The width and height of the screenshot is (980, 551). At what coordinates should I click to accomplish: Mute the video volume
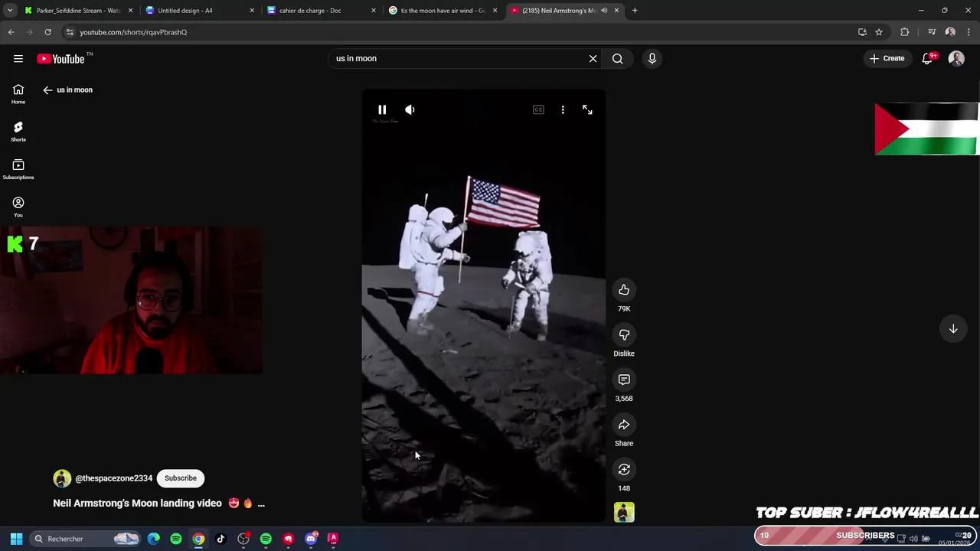point(410,109)
